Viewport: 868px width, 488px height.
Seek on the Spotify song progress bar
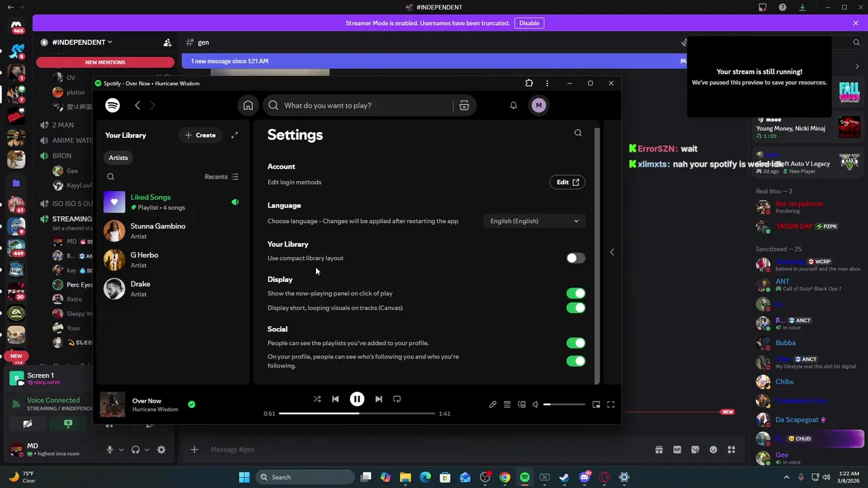point(357,413)
